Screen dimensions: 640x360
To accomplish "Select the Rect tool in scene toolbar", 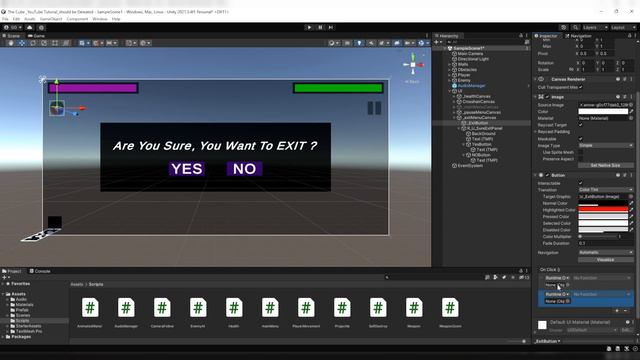I will (55, 43).
